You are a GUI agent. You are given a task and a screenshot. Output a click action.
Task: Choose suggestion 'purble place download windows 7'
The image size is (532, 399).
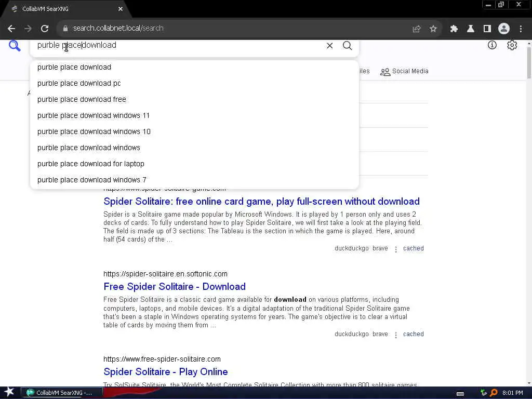tap(194, 180)
